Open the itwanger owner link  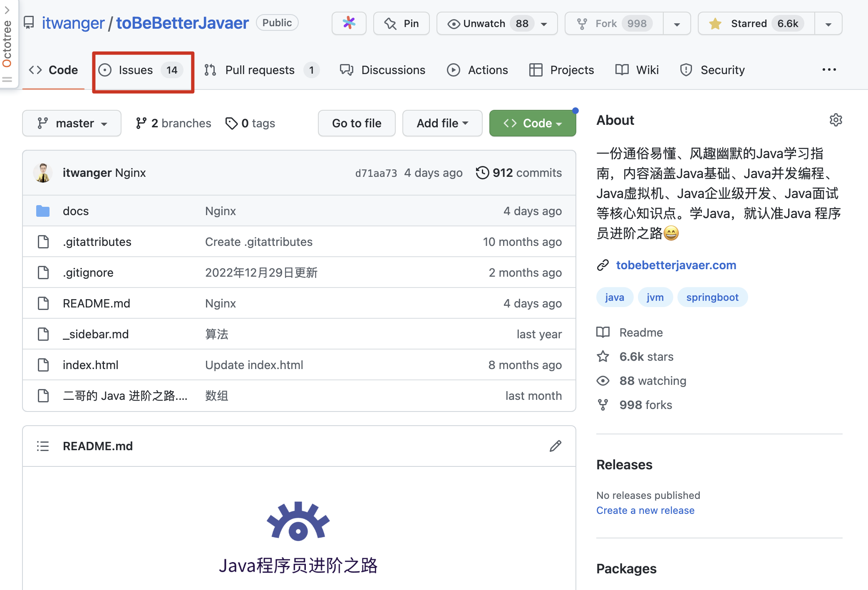pos(73,23)
